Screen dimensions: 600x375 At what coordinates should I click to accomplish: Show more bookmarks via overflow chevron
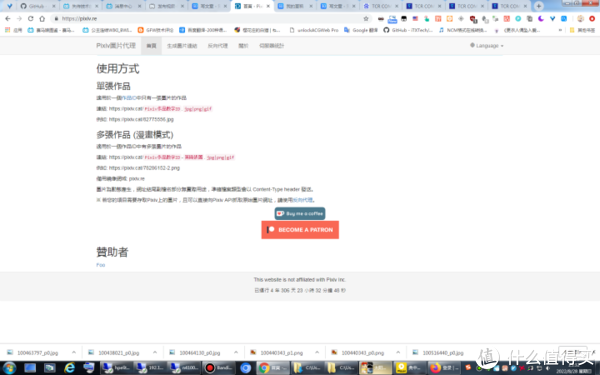tap(560, 30)
